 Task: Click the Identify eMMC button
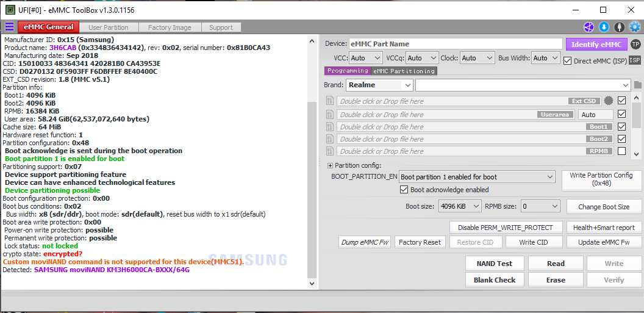(596, 45)
